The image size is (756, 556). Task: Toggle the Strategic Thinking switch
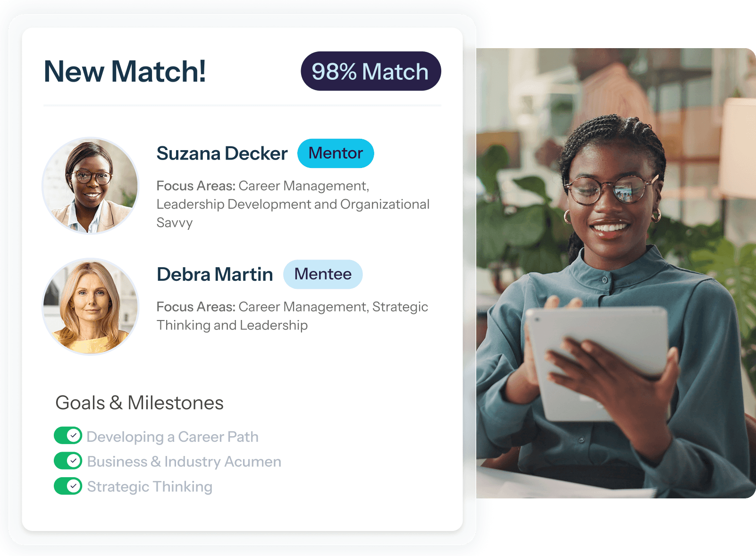pos(68,486)
